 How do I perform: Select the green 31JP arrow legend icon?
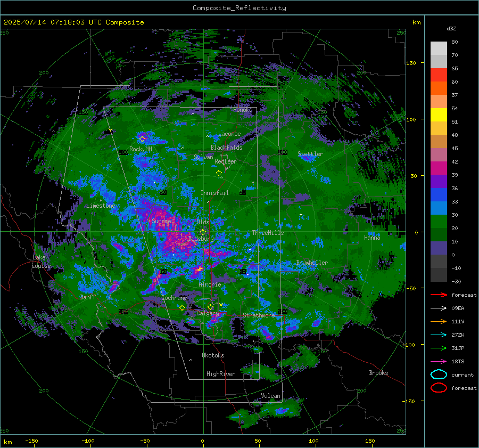click(x=439, y=348)
